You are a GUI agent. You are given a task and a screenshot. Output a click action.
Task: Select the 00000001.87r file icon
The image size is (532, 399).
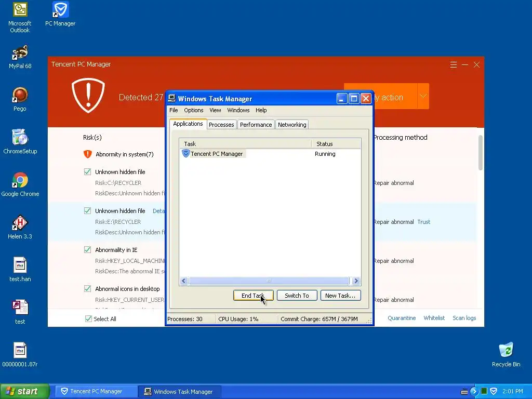click(x=20, y=355)
